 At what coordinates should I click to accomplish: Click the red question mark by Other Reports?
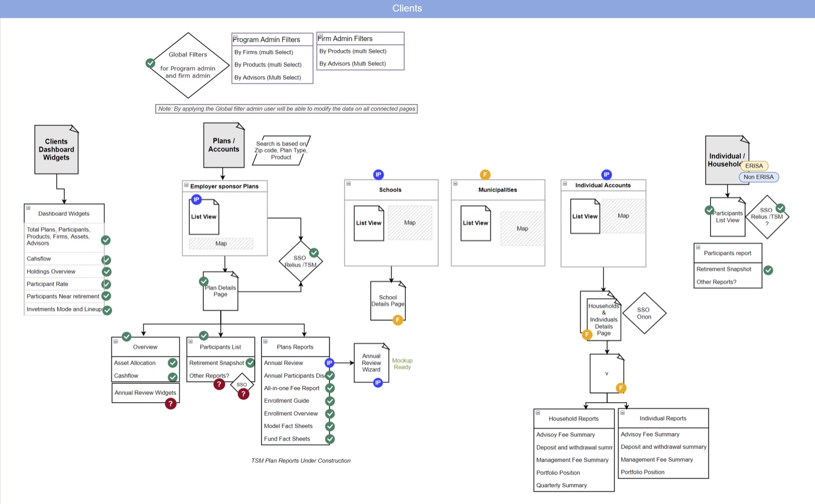[219, 384]
